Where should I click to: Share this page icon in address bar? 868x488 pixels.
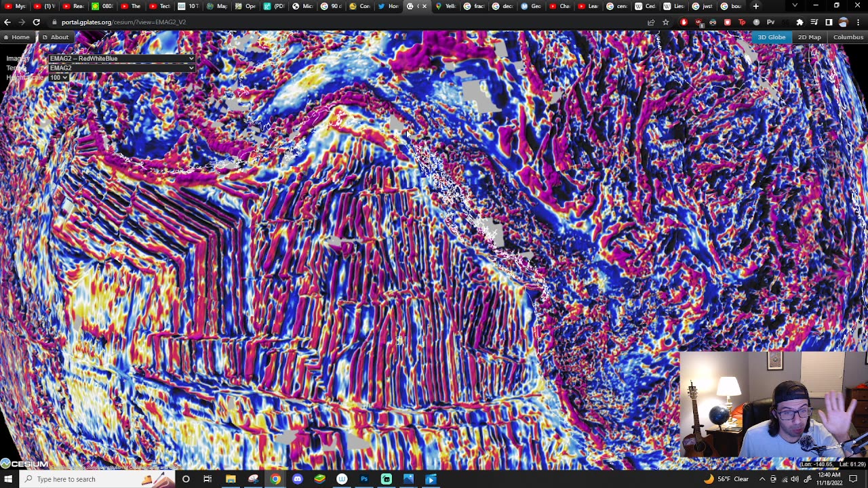click(651, 22)
